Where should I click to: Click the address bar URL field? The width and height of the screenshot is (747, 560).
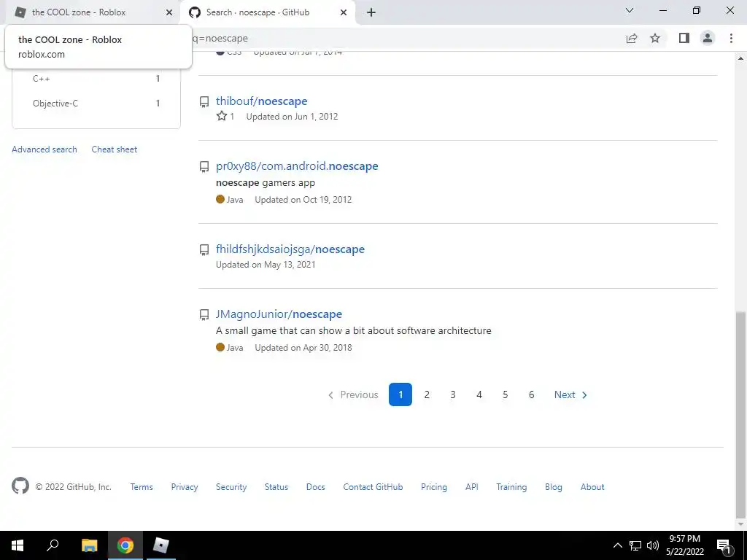(x=405, y=38)
